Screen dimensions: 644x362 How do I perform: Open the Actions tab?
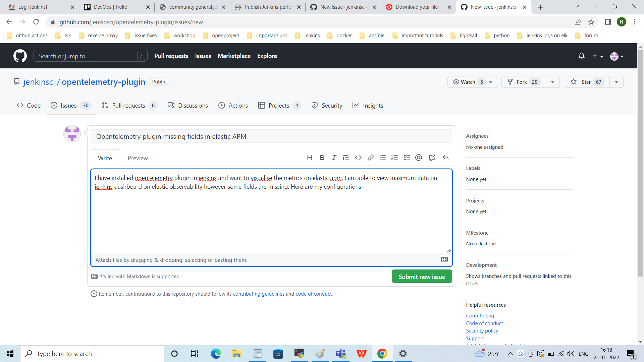point(233,106)
